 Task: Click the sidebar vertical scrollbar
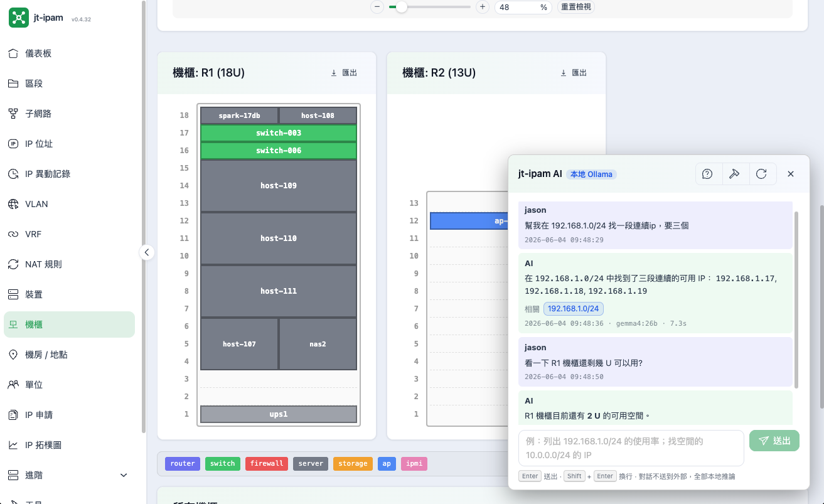(144, 217)
